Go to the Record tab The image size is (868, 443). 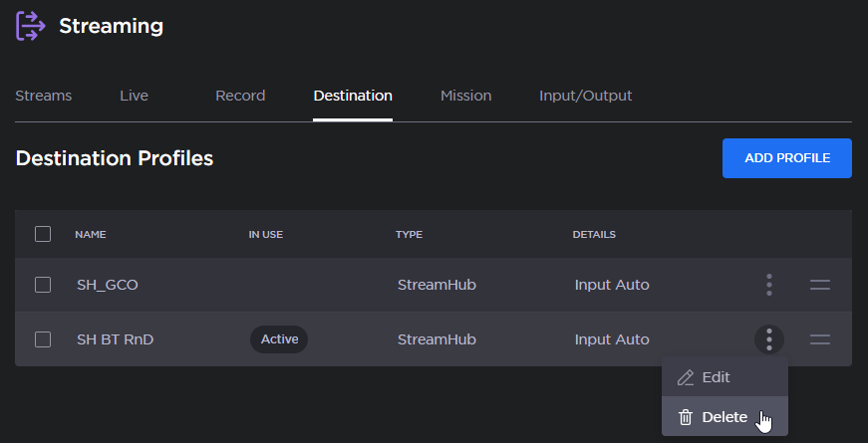coord(240,96)
